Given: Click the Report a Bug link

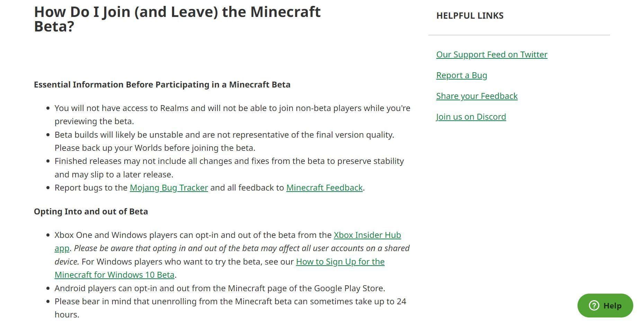Looking at the screenshot, I should [x=462, y=75].
